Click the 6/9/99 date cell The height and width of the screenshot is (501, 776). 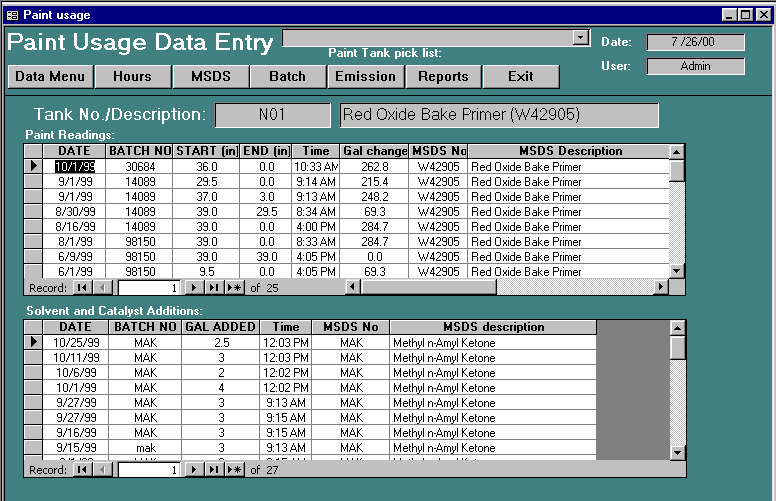coord(75,256)
